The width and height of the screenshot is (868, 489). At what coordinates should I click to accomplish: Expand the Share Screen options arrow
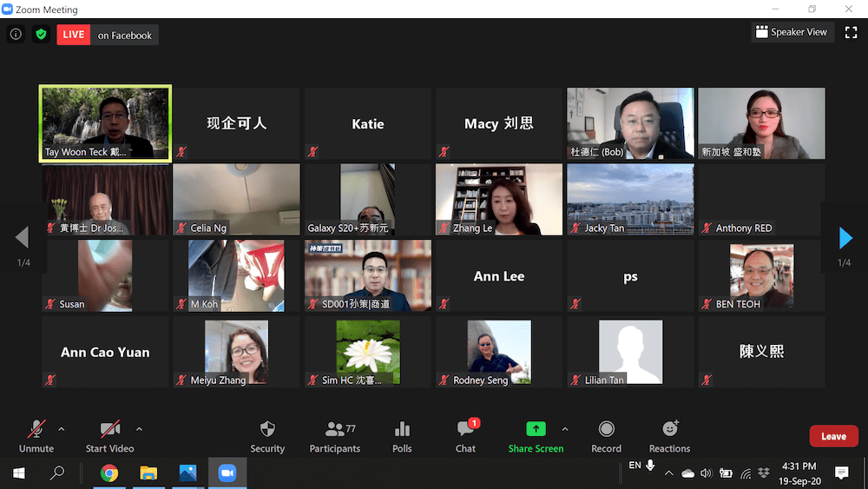tap(565, 429)
